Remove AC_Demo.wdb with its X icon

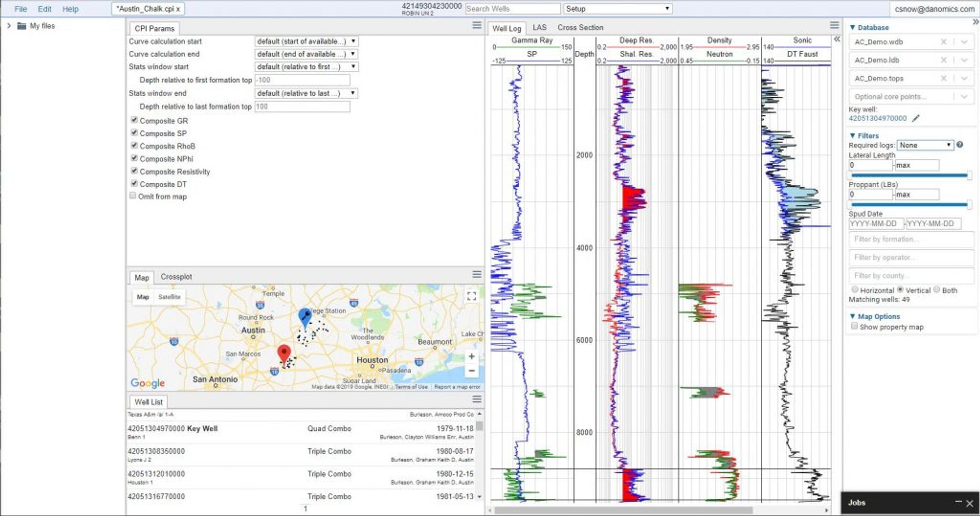tap(943, 42)
